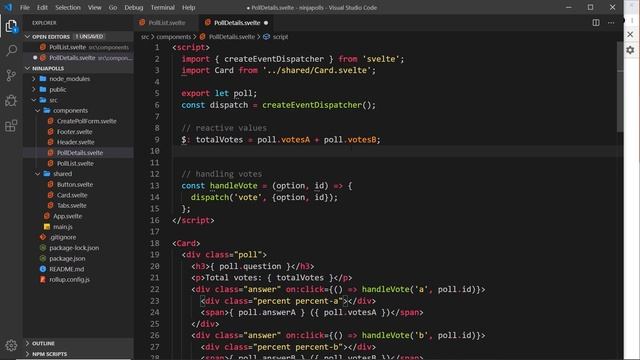The width and height of the screenshot is (640, 360).
Task: Open rollup.config.js file
Action: [x=69, y=280]
